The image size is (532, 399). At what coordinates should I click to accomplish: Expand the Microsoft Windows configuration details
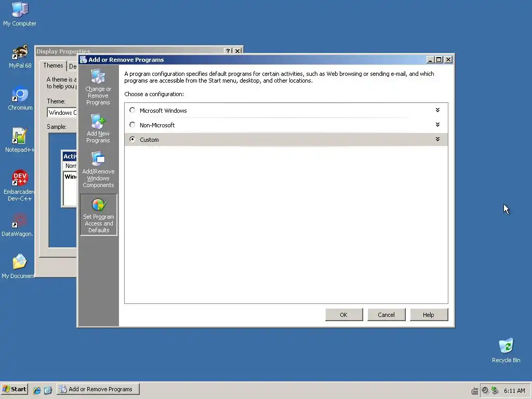(437, 110)
